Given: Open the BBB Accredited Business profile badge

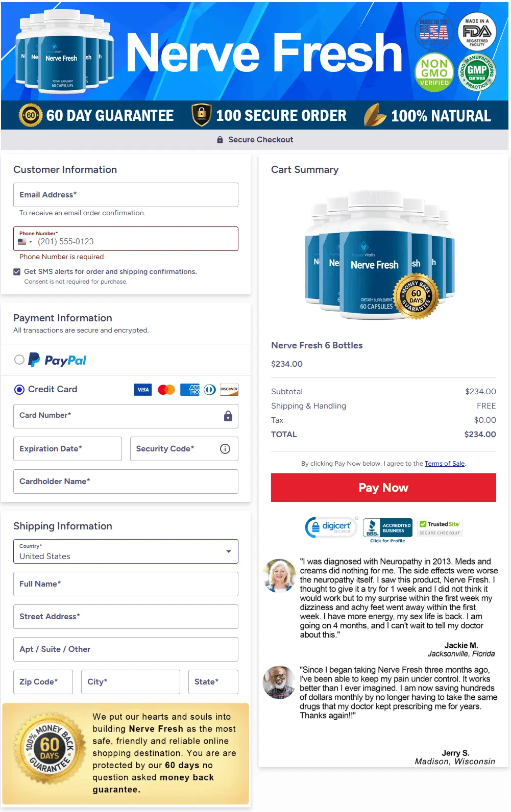Looking at the screenshot, I should pyautogui.click(x=387, y=530).
